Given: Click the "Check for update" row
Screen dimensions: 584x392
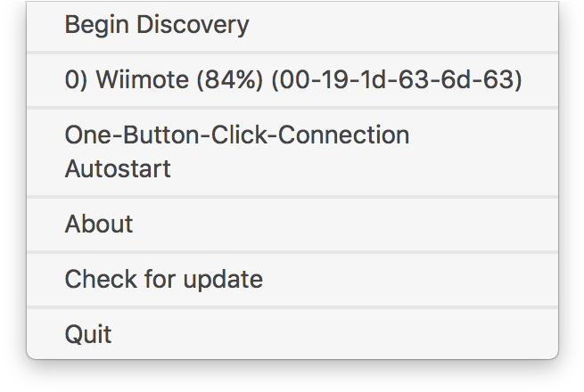Looking at the screenshot, I should pyautogui.click(x=164, y=279).
